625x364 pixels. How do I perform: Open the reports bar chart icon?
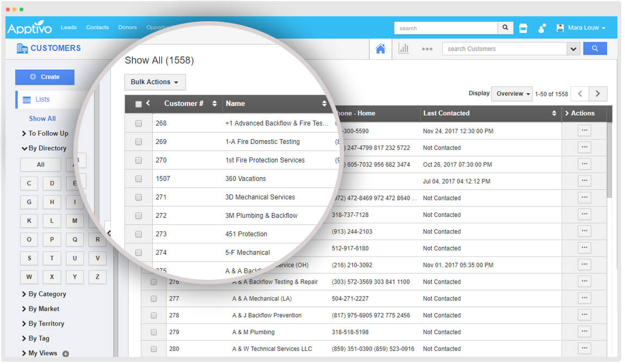(404, 48)
